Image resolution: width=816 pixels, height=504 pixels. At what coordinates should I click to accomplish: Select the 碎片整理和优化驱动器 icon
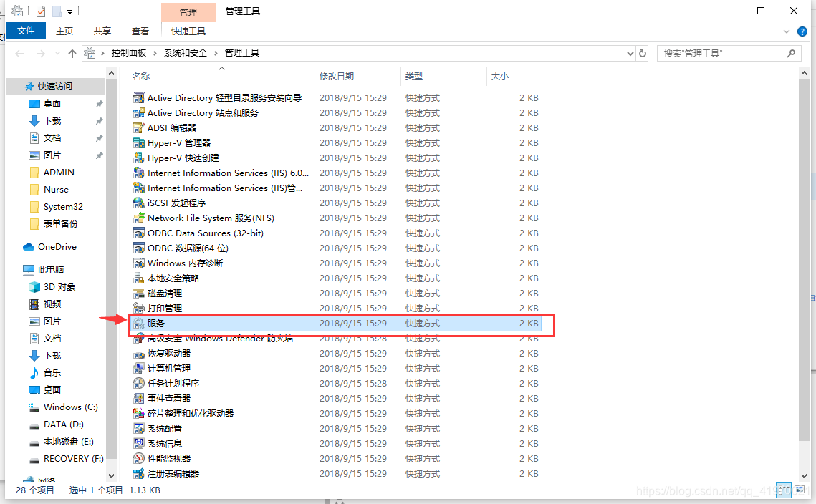coord(138,414)
